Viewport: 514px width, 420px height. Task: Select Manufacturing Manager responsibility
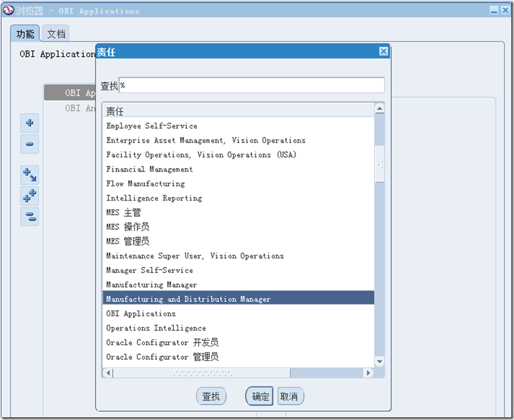tap(238, 285)
